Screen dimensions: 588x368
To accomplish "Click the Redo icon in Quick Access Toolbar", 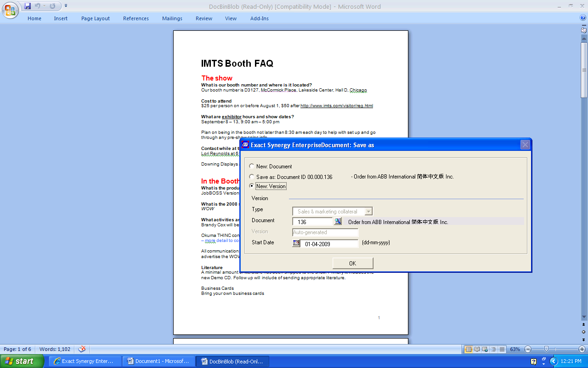I will pyautogui.click(x=52, y=6).
